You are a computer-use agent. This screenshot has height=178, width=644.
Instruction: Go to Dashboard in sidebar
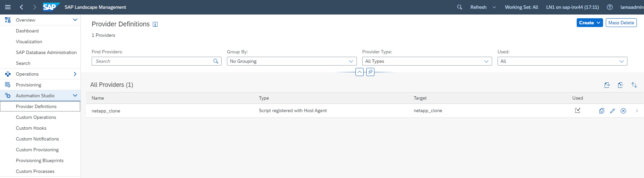tap(27, 31)
